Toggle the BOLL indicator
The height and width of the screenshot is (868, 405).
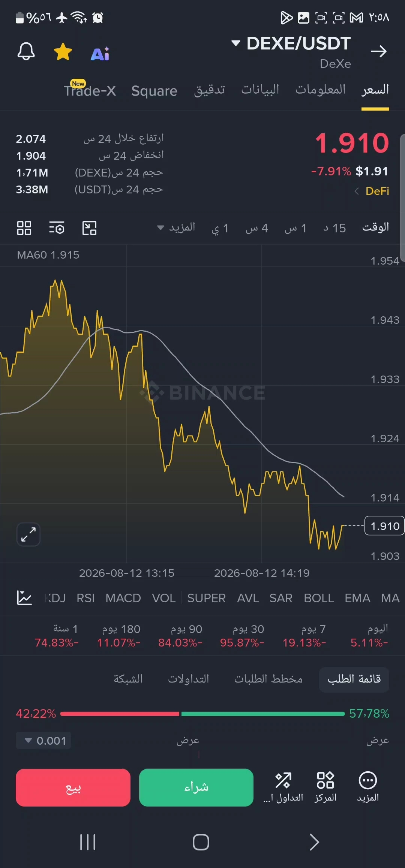(319, 598)
